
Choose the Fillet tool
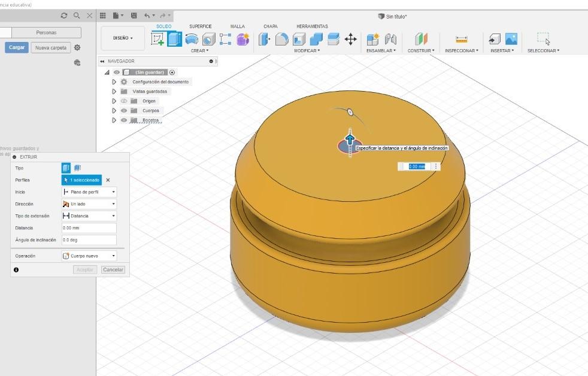(x=281, y=39)
